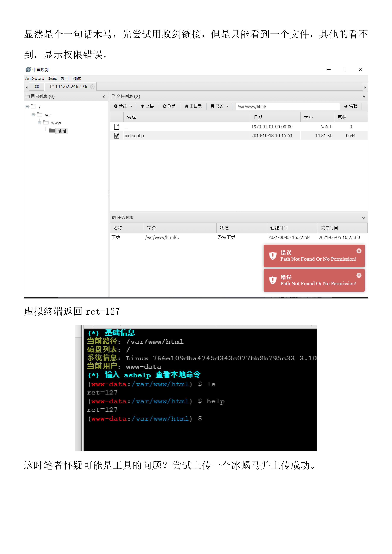Select the www folder in tree

[x=56, y=123]
